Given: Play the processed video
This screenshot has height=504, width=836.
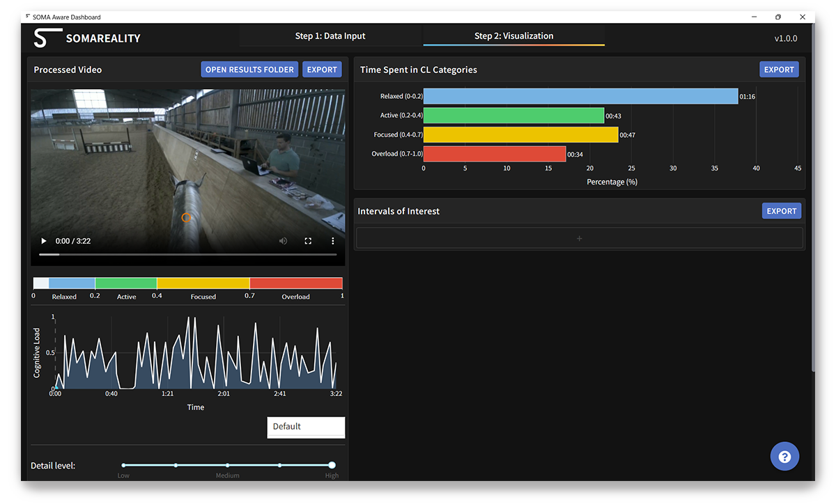Looking at the screenshot, I should [x=44, y=241].
